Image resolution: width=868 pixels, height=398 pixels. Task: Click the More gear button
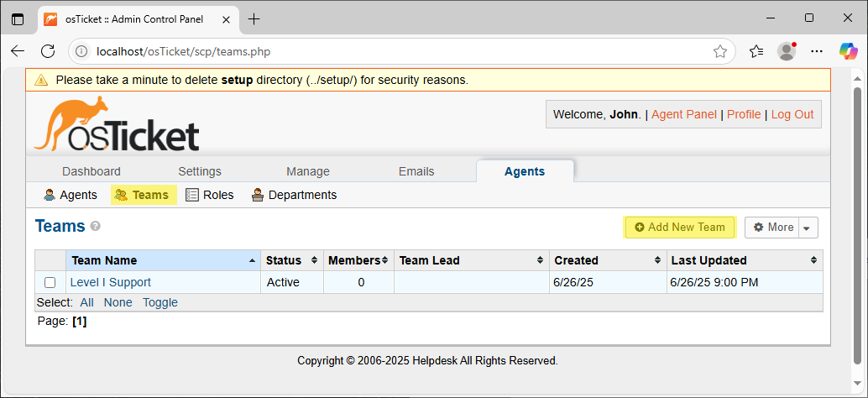point(773,228)
